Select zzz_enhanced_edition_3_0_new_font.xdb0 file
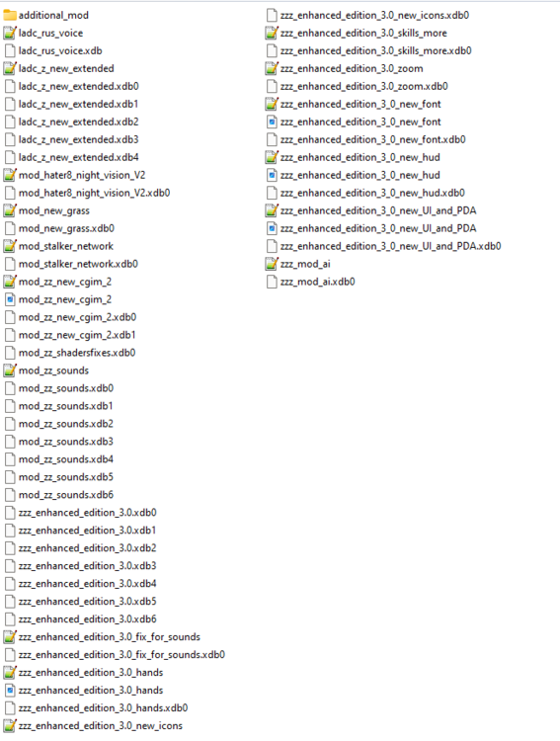Image resolution: width=560 pixels, height=741 pixels. (366, 140)
